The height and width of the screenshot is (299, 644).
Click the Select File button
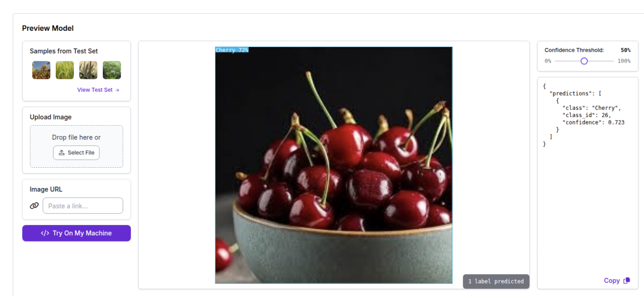point(77,153)
